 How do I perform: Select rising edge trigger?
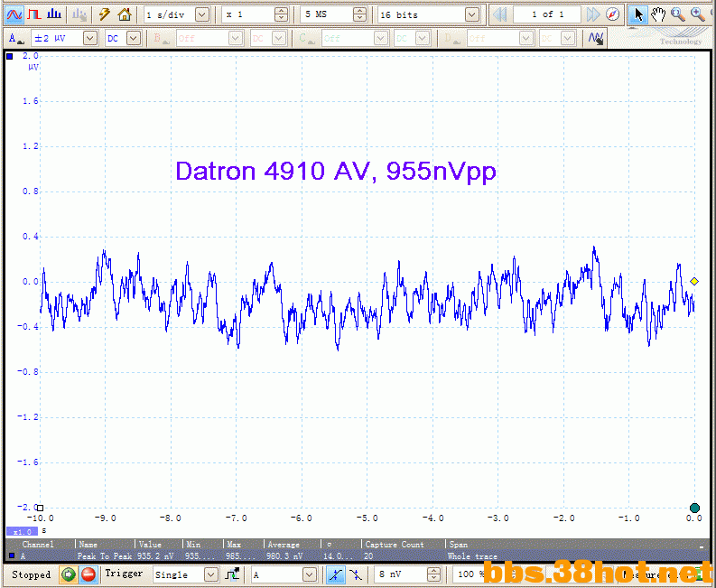pos(336,574)
